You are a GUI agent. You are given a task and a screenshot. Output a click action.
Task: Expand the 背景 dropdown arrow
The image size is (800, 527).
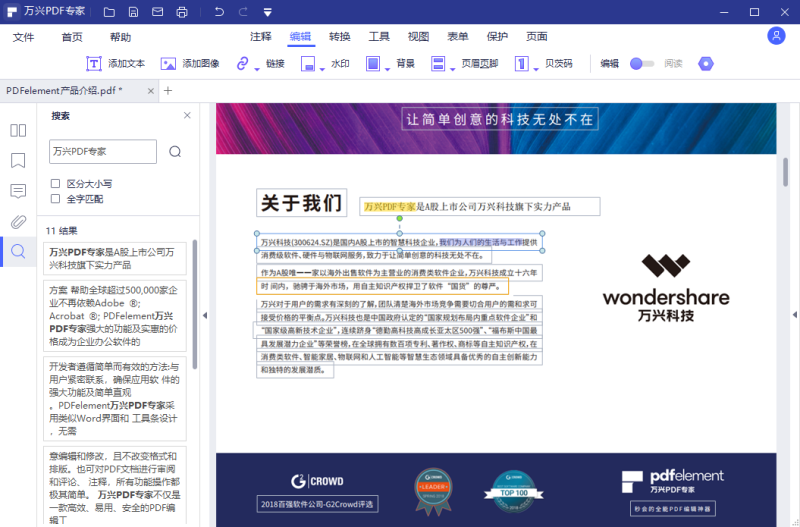coord(387,69)
